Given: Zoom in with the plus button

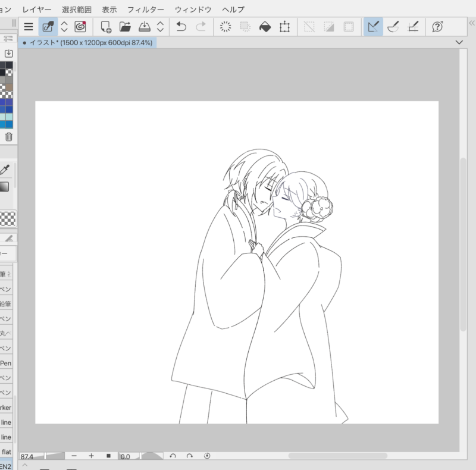Looking at the screenshot, I should (x=91, y=456).
